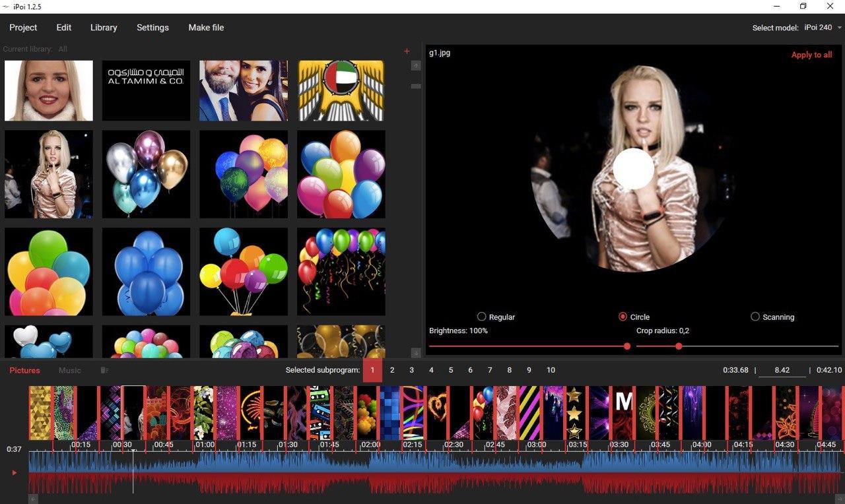Image resolution: width=845 pixels, height=504 pixels.
Task: Select the Regular display mode
Action: coord(496,317)
